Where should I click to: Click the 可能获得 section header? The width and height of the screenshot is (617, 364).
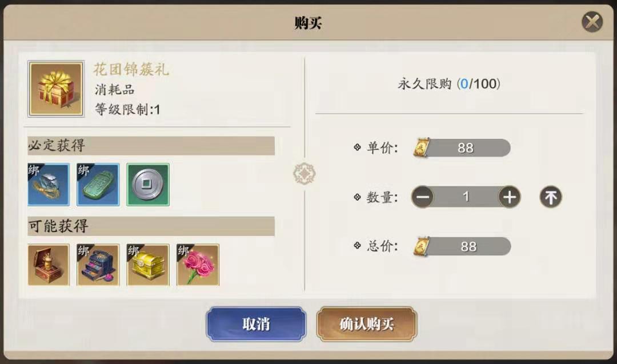(x=151, y=226)
